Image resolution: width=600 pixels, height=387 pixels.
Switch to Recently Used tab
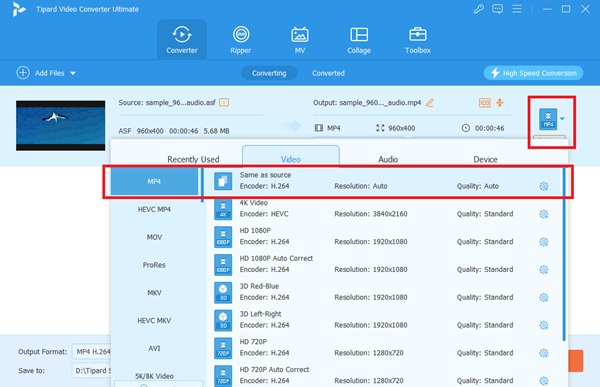[193, 159]
